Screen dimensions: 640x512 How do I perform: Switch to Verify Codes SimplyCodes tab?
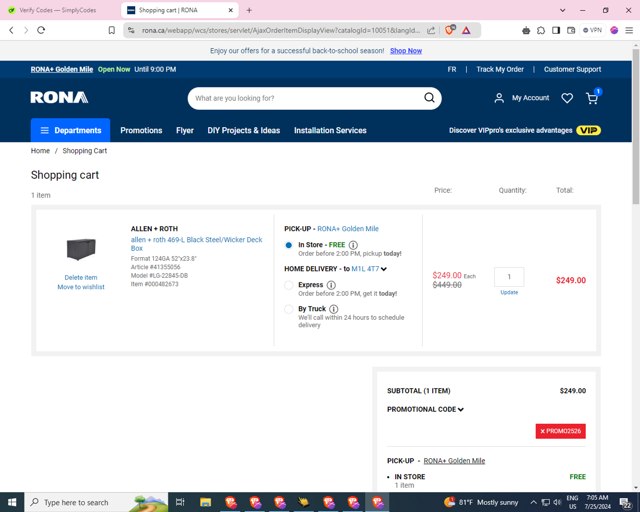click(59, 10)
